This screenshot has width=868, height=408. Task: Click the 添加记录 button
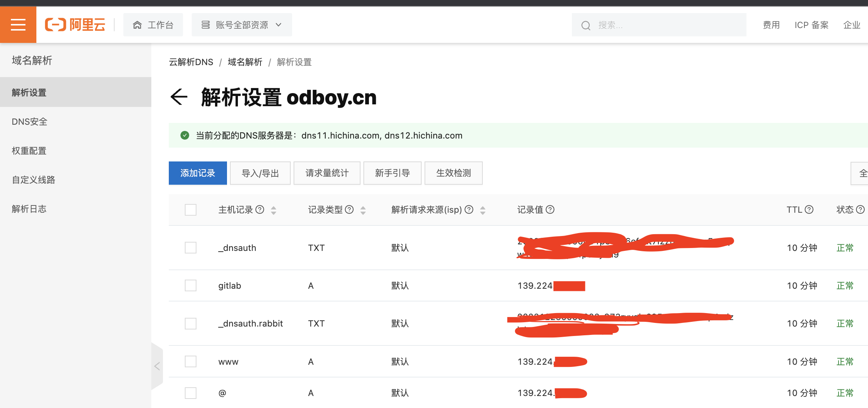tap(198, 173)
